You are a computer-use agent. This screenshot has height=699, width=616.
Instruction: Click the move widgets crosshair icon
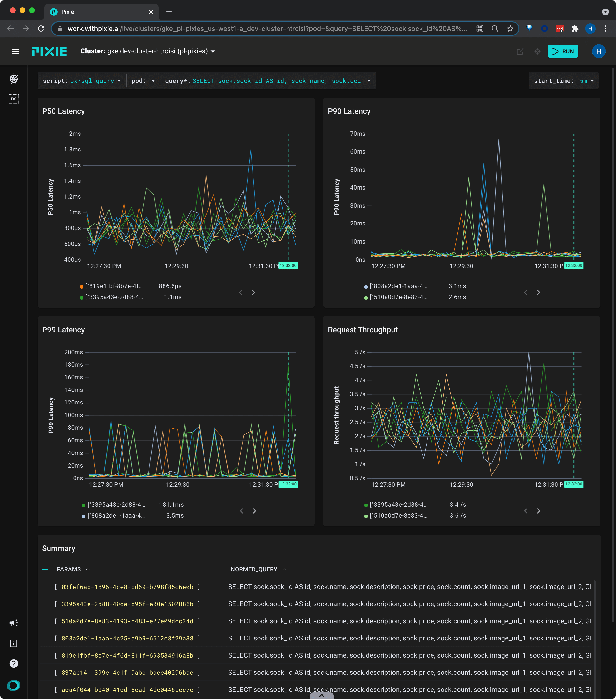[537, 52]
